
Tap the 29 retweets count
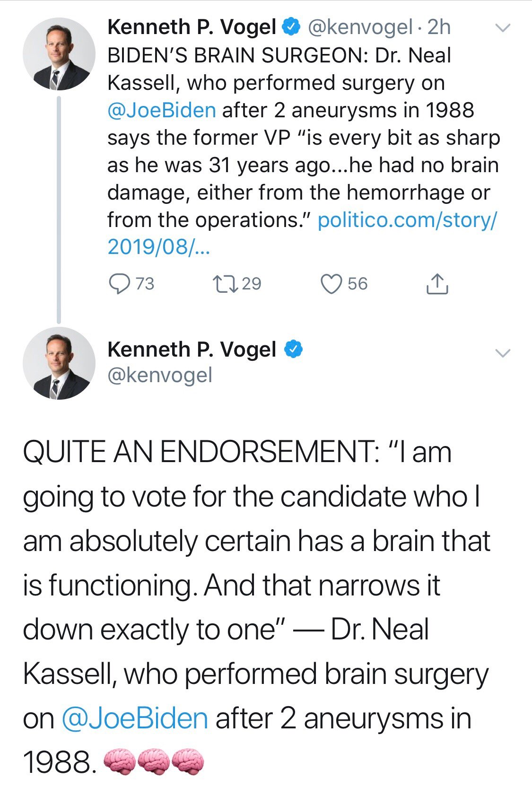[251, 284]
